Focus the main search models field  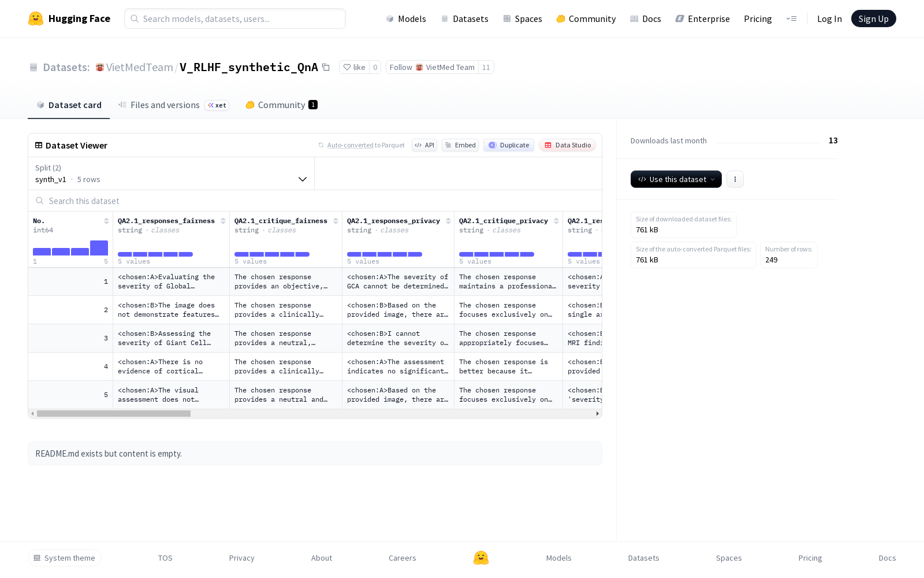(235, 18)
